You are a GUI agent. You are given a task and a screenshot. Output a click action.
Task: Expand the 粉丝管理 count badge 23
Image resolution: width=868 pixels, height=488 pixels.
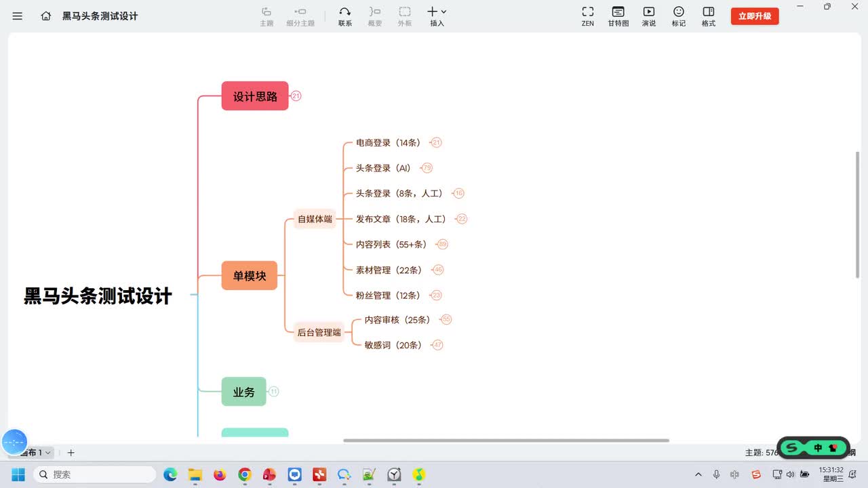coord(437,296)
